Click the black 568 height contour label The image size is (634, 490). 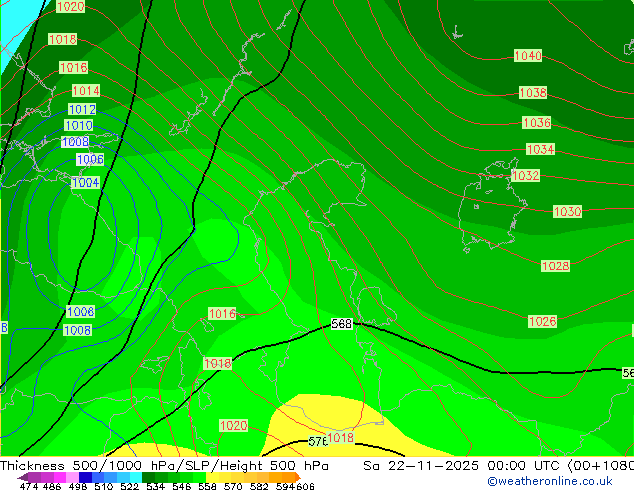click(342, 324)
